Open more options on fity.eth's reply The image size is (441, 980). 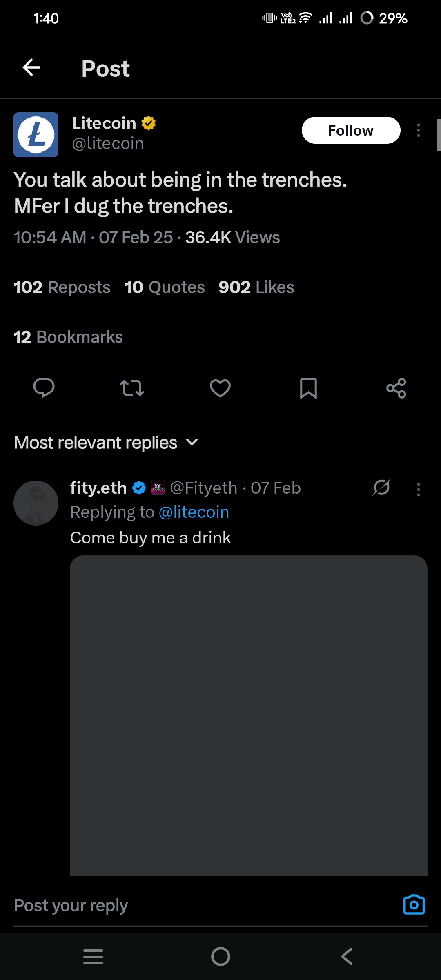pos(418,489)
